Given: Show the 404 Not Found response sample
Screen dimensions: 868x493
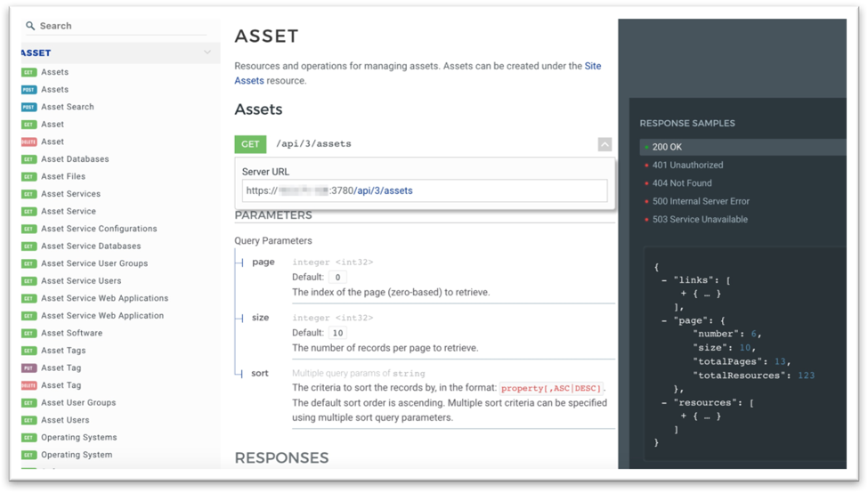Looking at the screenshot, I should 682,183.
